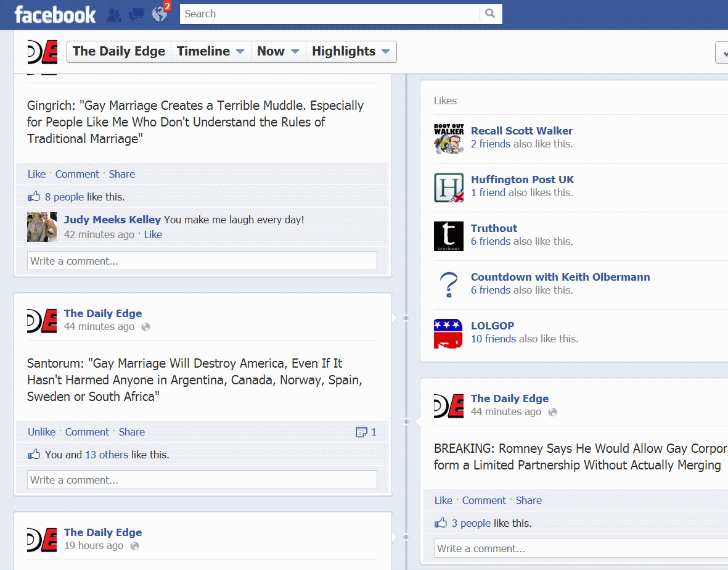Open the friend requests icon
The image size is (728, 570).
(x=113, y=14)
